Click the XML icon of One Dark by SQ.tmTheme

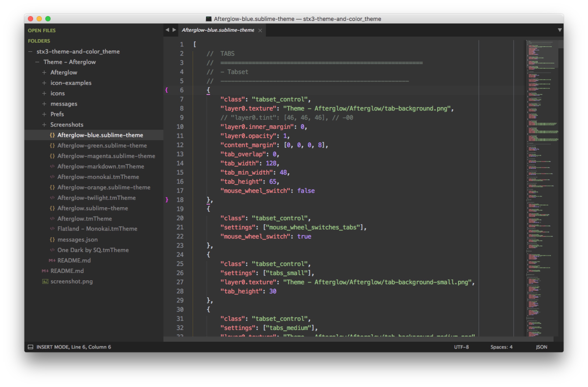tap(52, 250)
